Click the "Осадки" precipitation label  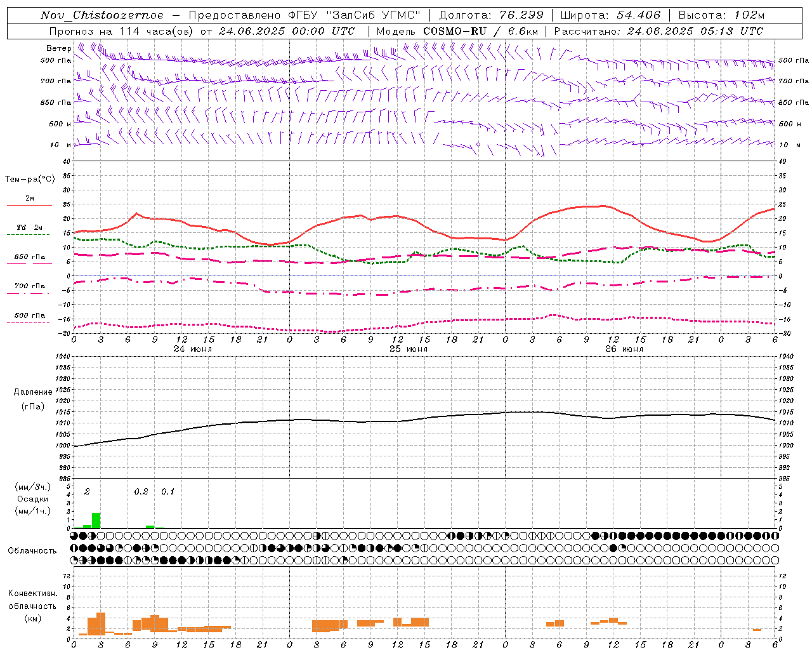[32, 499]
